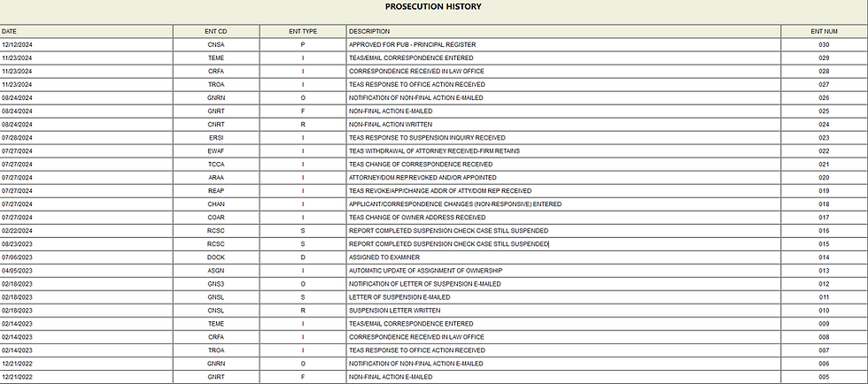Click ENT TYPE value D for DOCK row
This screenshot has height=384, width=868.
point(303,257)
